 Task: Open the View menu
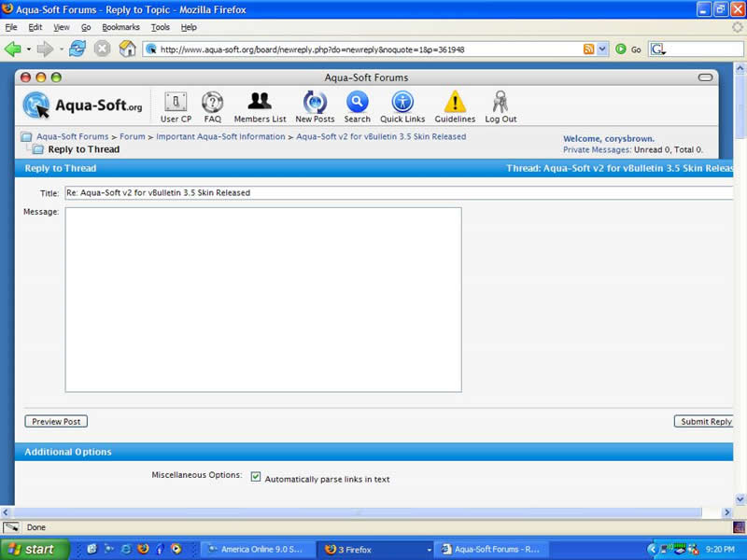(x=62, y=27)
